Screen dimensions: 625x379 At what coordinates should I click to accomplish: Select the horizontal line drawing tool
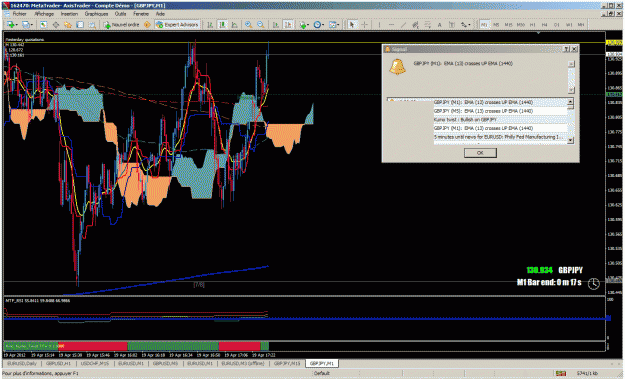click(391, 25)
